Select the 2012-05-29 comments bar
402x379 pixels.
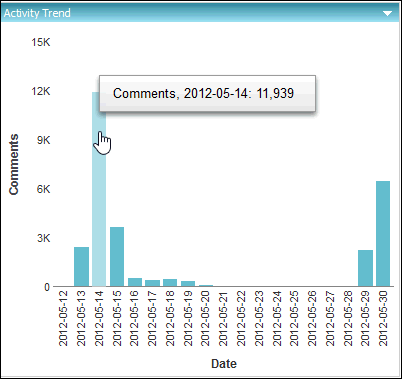click(x=365, y=268)
